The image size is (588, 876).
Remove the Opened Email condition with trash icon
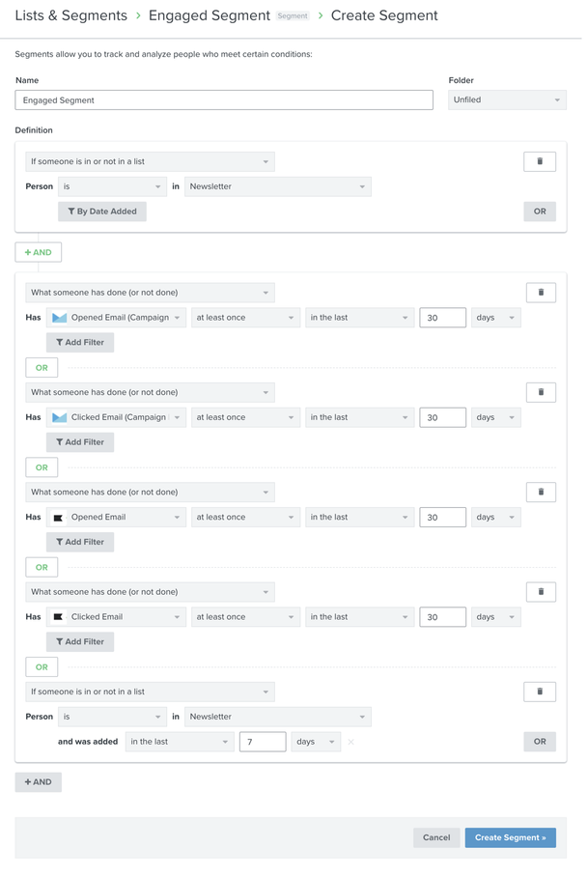coord(539,492)
